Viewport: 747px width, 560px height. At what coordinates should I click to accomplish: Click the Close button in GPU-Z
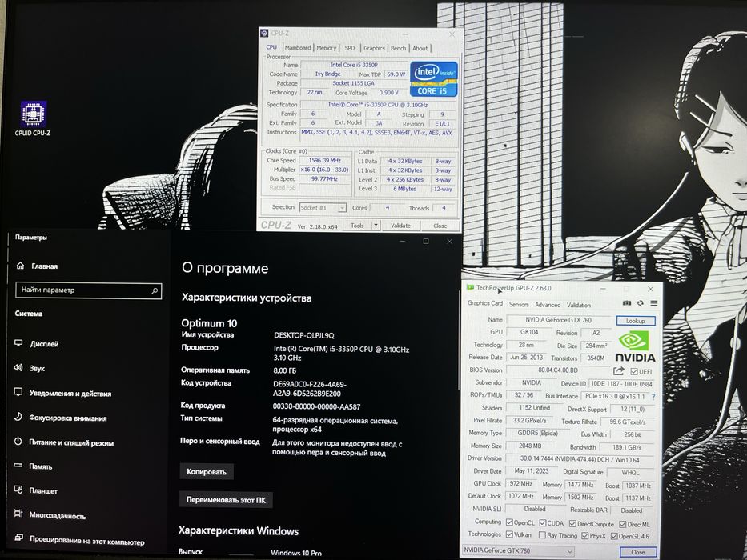(638, 552)
